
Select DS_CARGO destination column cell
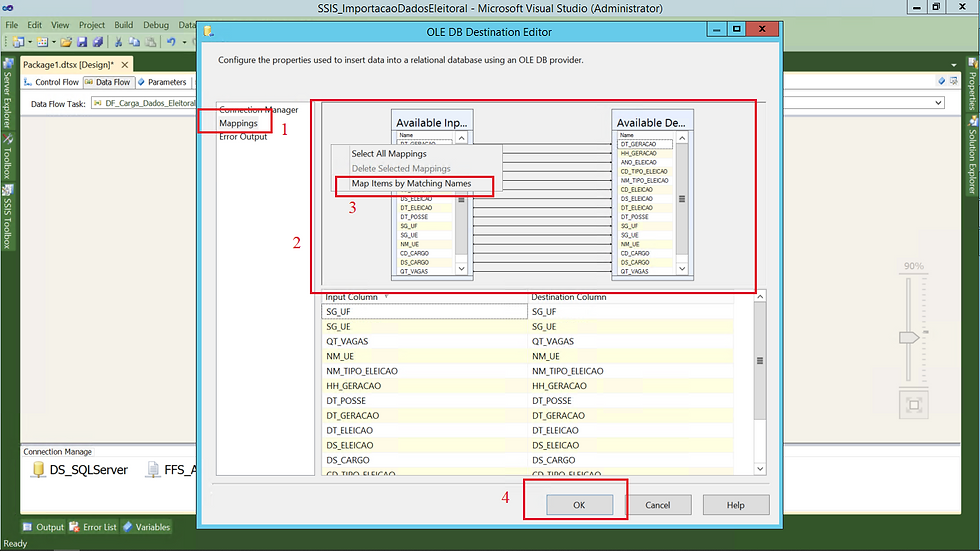coord(631,460)
